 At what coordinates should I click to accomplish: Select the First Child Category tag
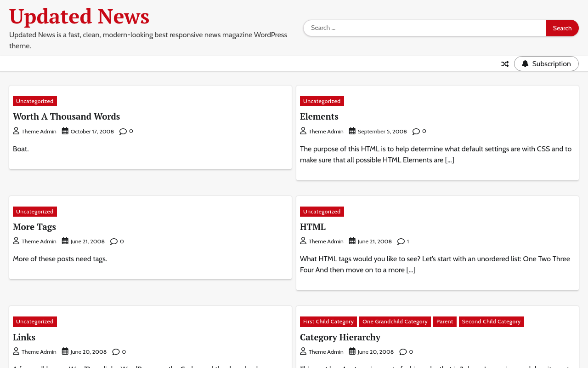coord(328,322)
